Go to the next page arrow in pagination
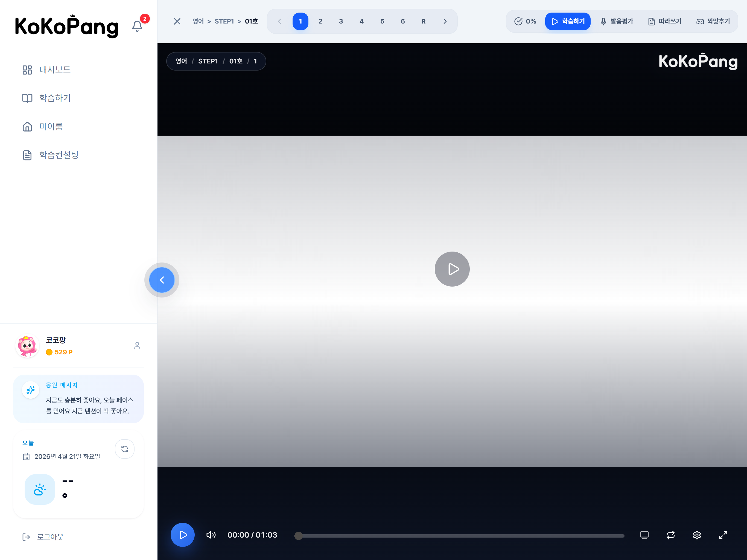 point(445,21)
